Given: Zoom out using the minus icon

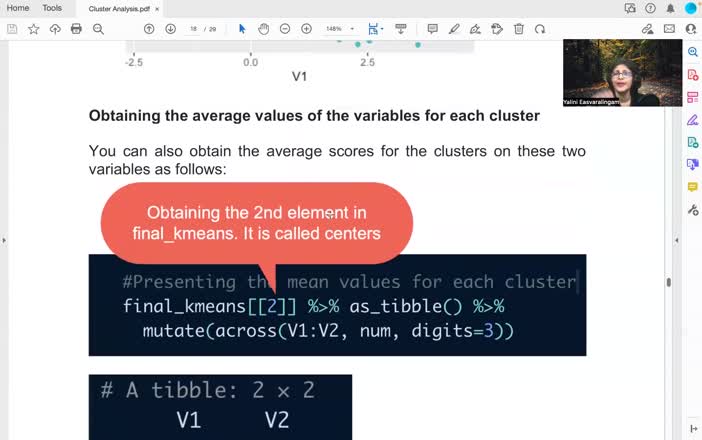Looking at the screenshot, I should tap(285, 29).
